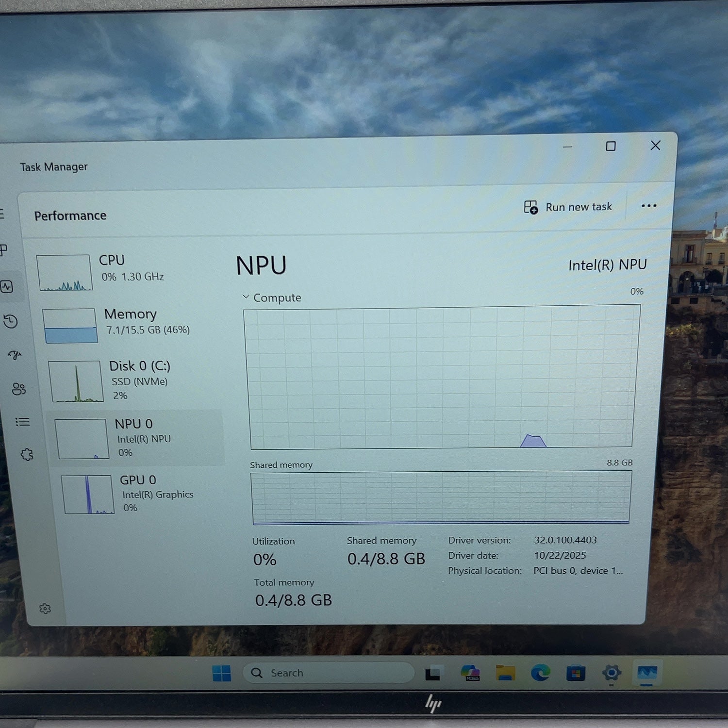Open the three-dot more options menu
Image resolution: width=728 pixels, height=728 pixels.
click(x=649, y=206)
